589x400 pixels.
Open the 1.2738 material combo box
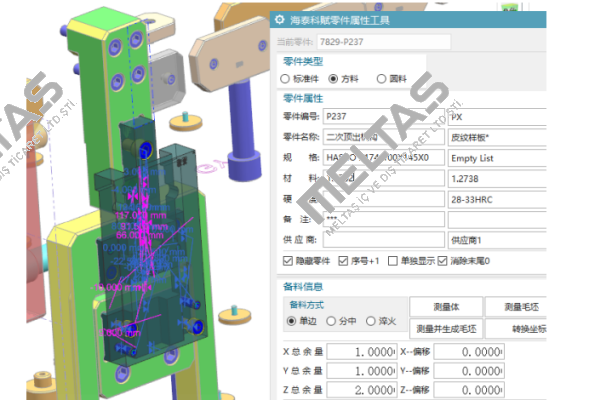[497, 179]
